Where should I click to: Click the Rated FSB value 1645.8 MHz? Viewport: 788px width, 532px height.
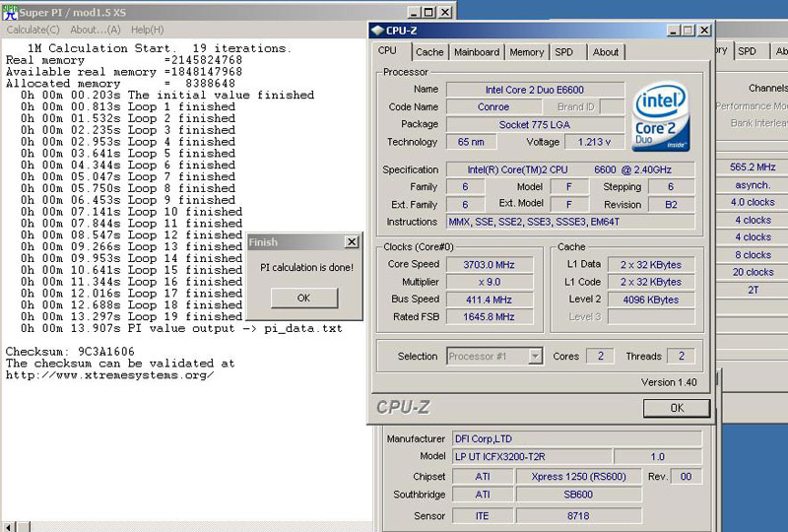point(489,317)
